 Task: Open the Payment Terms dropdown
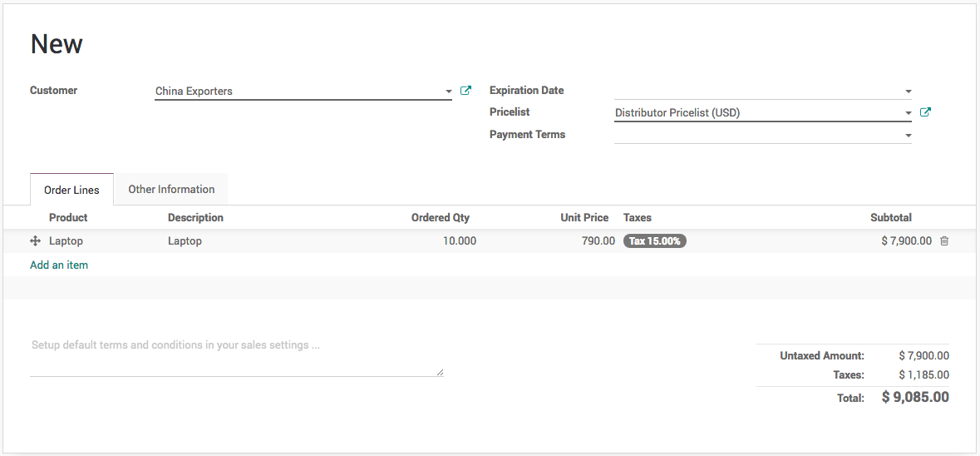click(x=909, y=136)
